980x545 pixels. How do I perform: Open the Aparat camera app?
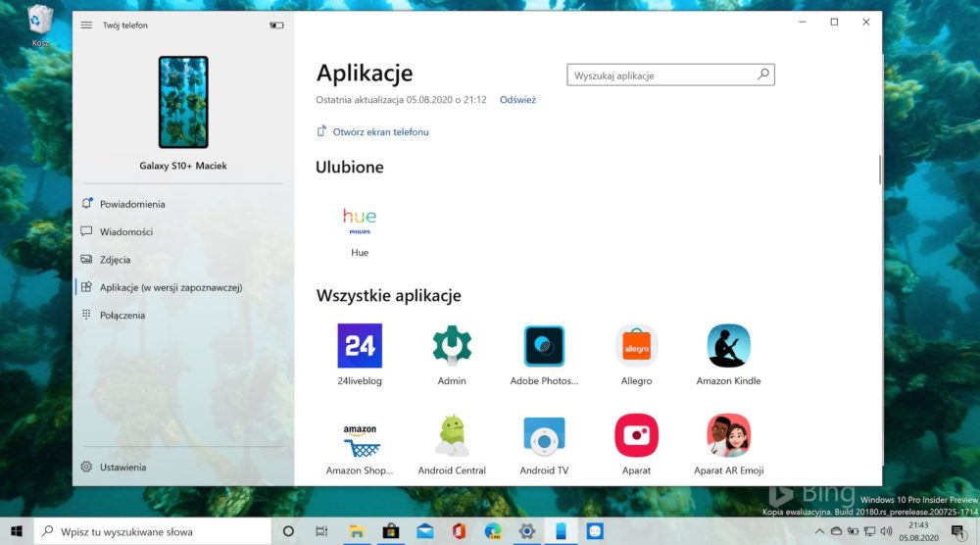coord(636,444)
